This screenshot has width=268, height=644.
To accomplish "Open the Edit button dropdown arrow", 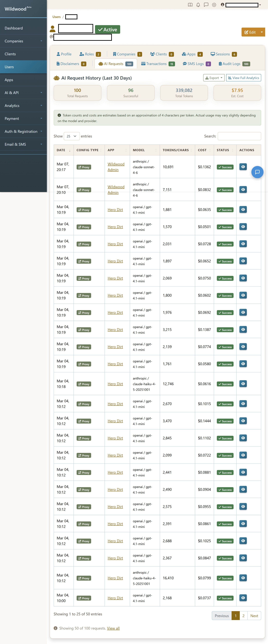I will click(x=262, y=32).
